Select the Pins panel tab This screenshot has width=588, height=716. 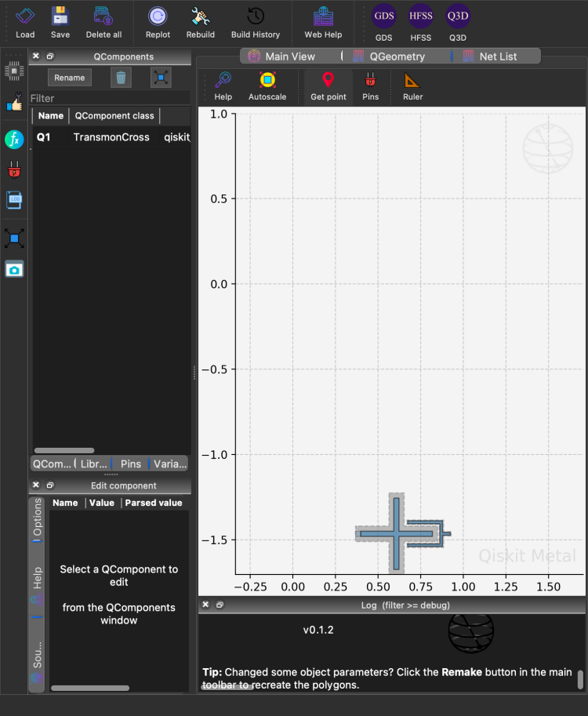(x=131, y=464)
